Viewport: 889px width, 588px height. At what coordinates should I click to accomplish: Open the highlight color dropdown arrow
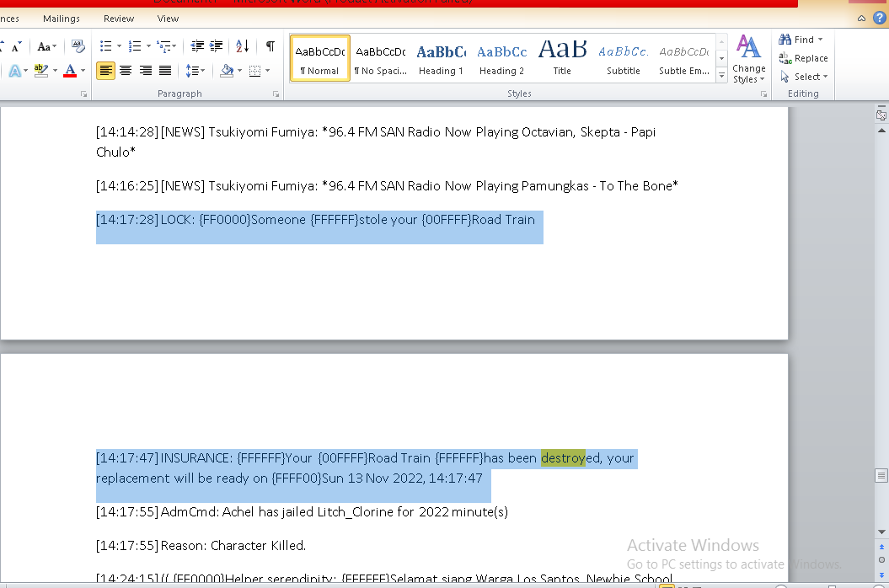pos(55,71)
